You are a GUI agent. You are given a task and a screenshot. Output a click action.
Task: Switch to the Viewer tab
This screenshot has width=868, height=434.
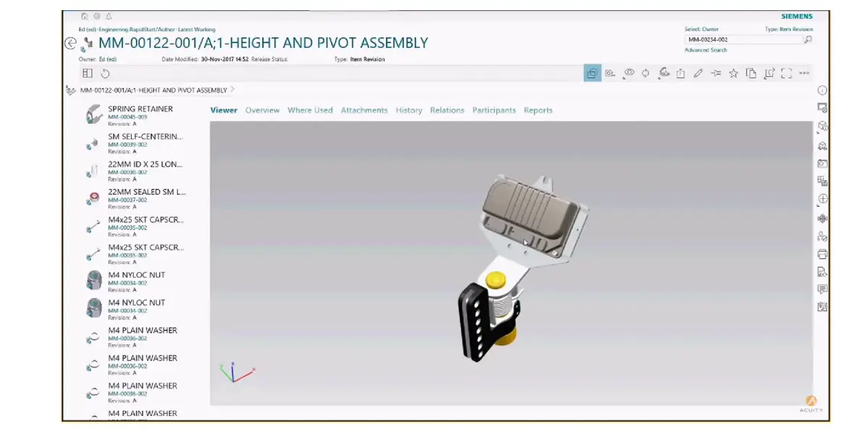pos(224,111)
